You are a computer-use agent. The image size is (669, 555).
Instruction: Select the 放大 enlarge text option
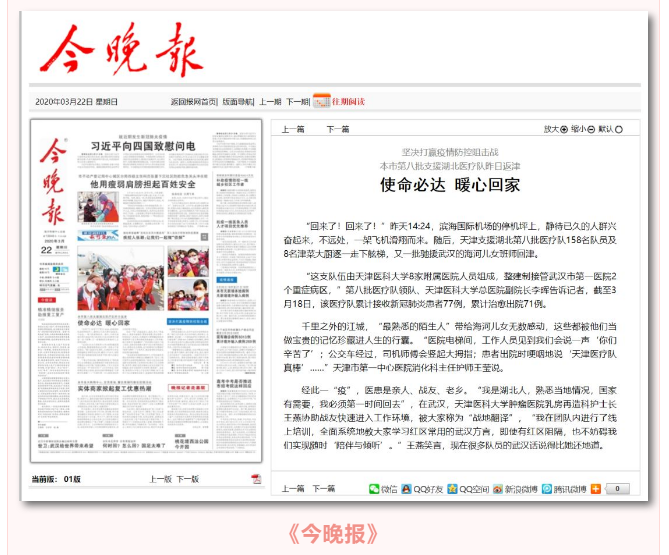[x=556, y=129]
